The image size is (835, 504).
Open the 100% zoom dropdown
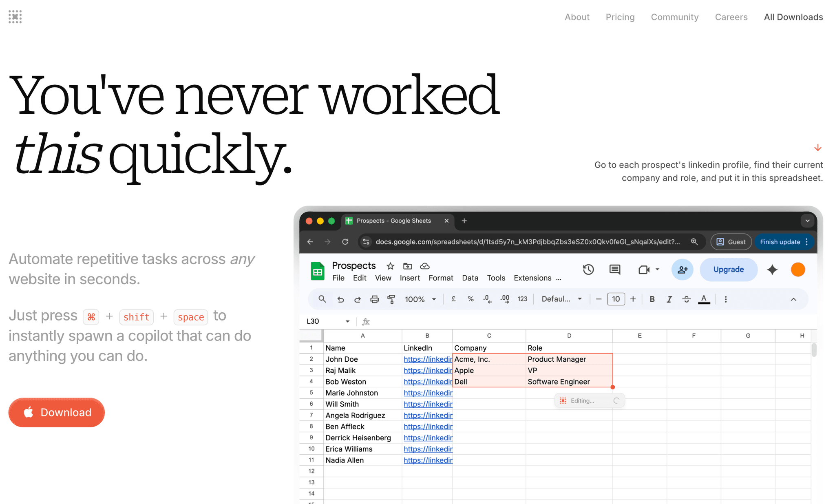(420, 299)
